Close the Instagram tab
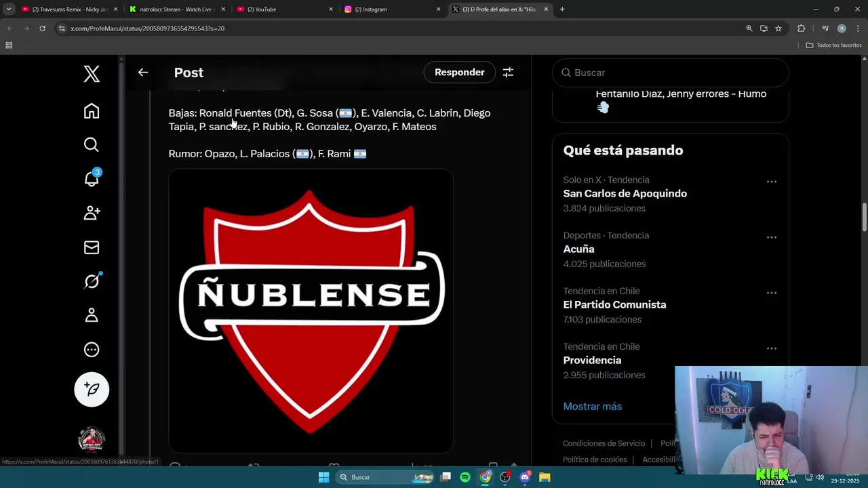This screenshot has height=488, width=868. tap(438, 9)
